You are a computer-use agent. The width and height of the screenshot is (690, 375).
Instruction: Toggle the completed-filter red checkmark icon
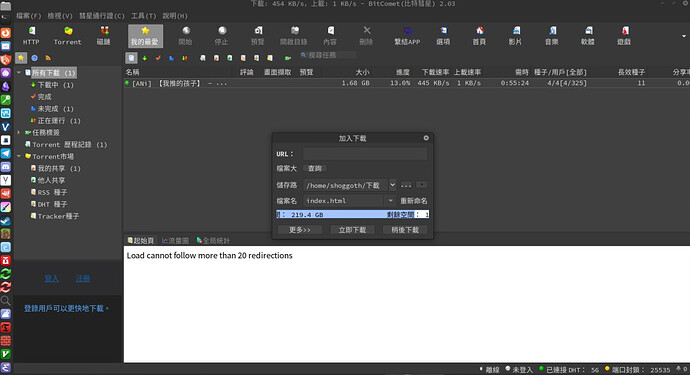158,58
